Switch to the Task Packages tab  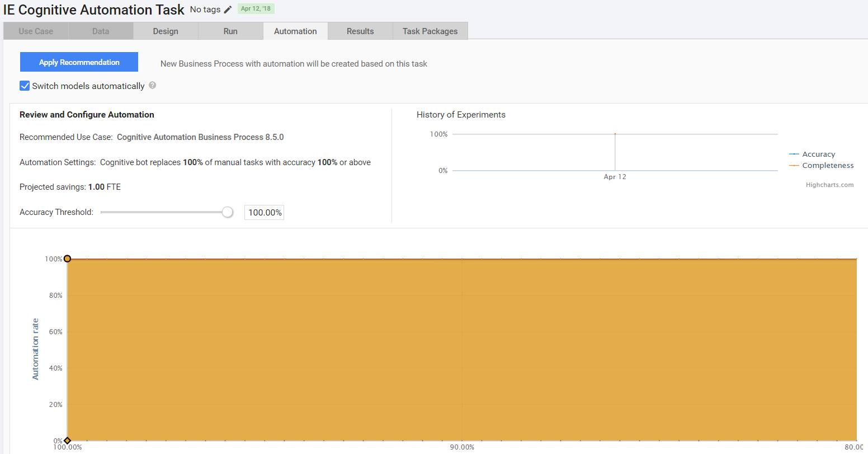[430, 31]
